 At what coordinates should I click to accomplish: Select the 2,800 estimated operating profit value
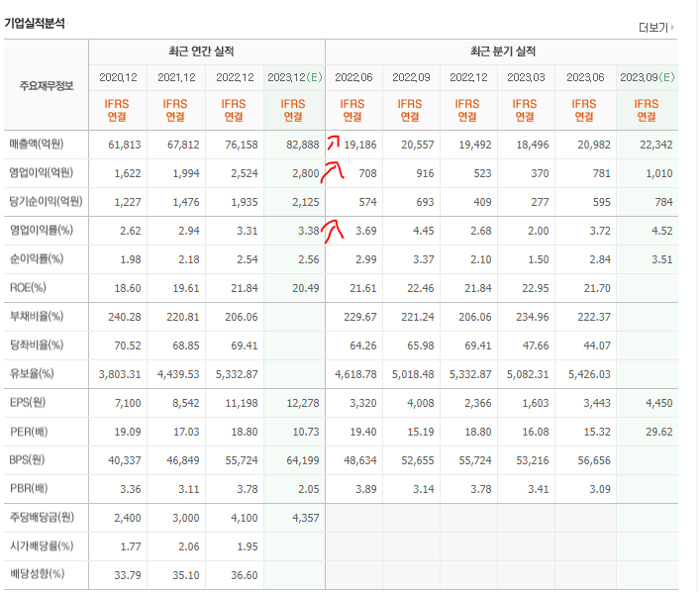click(306, 173)
